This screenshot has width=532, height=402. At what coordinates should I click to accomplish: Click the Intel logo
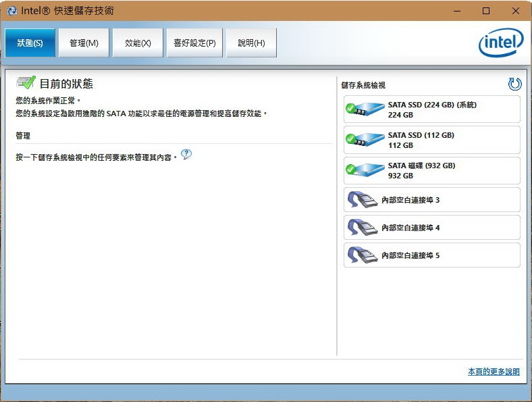(501, 43)
